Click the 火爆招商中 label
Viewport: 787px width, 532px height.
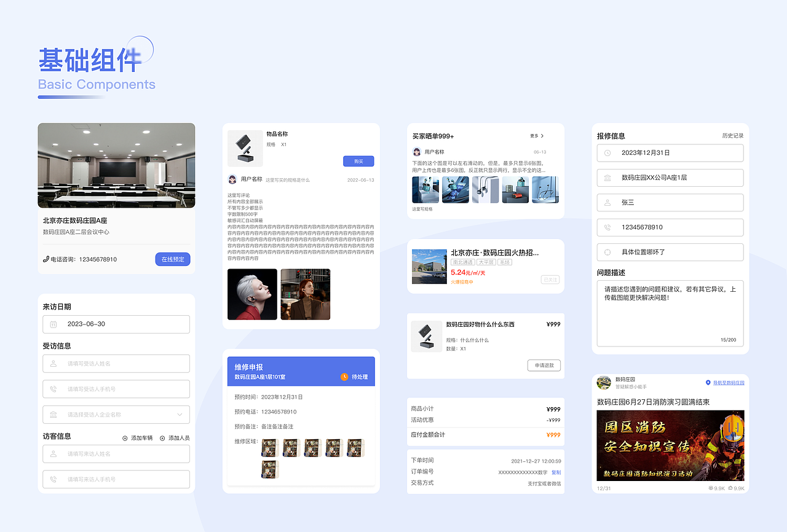[x=462, y=282]
